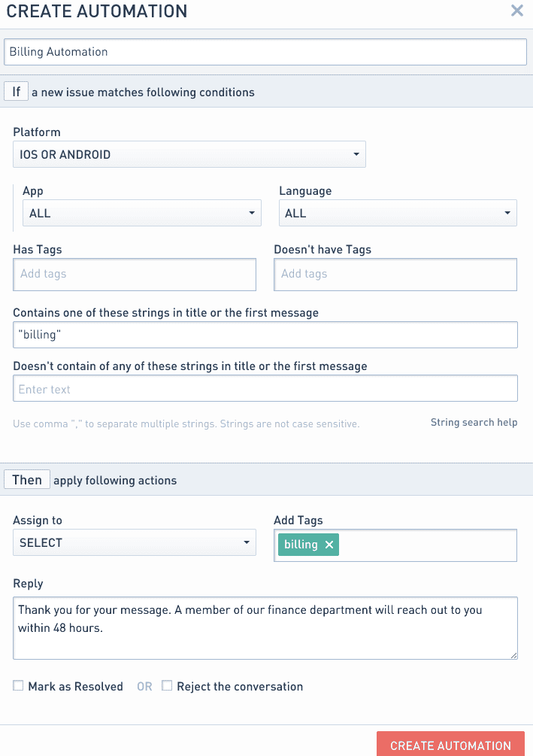Open the Assign to SELECT dropdown

coord(134,542)
